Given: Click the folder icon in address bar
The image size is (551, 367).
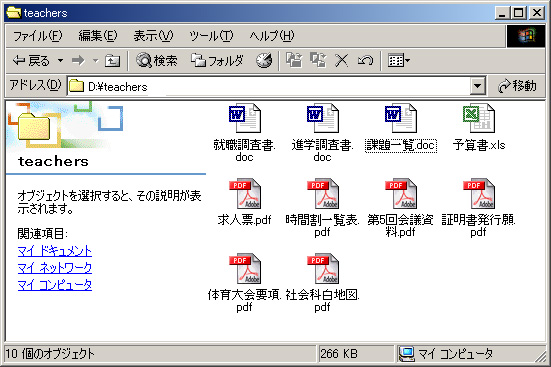Looking at the screenshot, I should [76, 86].
